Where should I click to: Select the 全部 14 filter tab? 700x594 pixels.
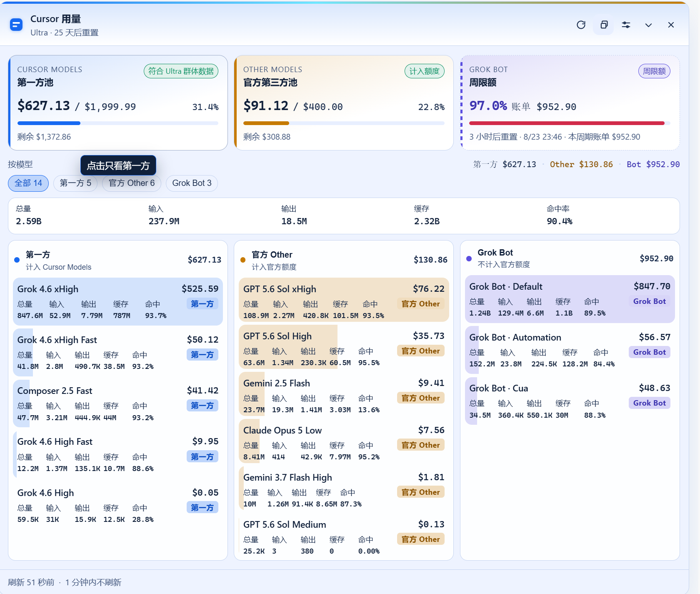tap(28, 183)
